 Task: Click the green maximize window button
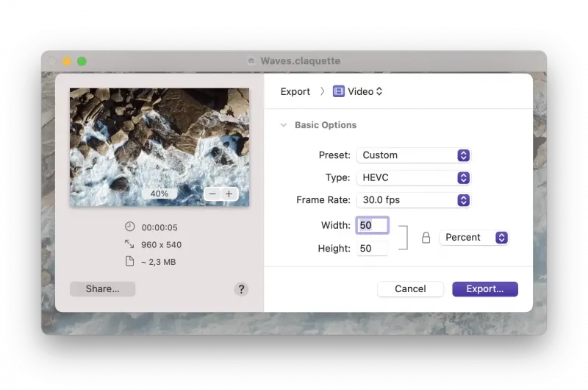(x=82, y=61)
